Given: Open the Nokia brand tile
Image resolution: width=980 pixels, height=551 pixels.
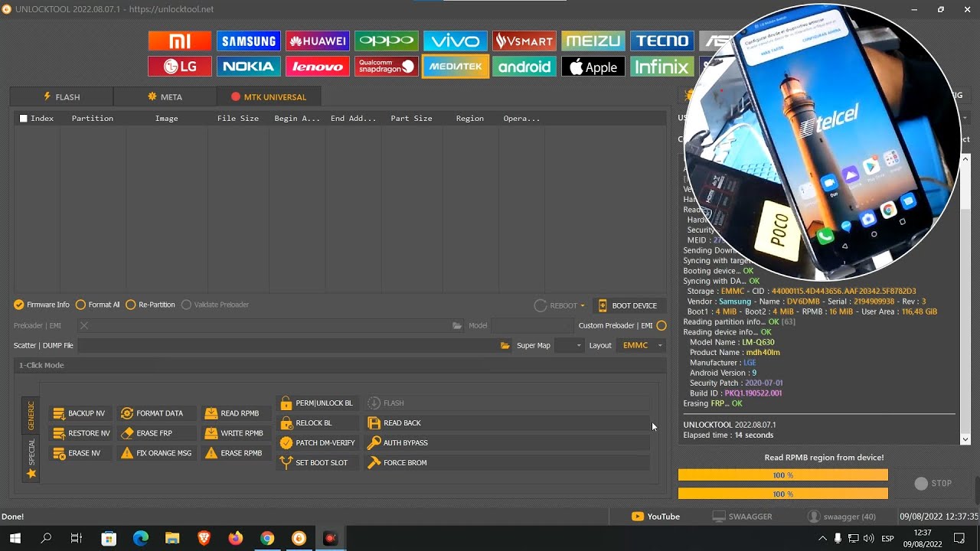Looking at the screenshot, I should (x=249, y=67).
